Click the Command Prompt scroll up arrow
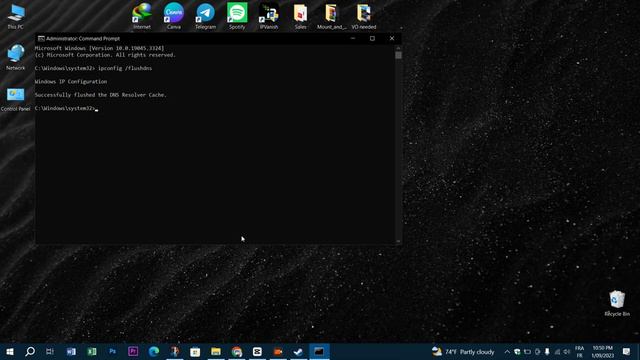 (x=398, y=47)
